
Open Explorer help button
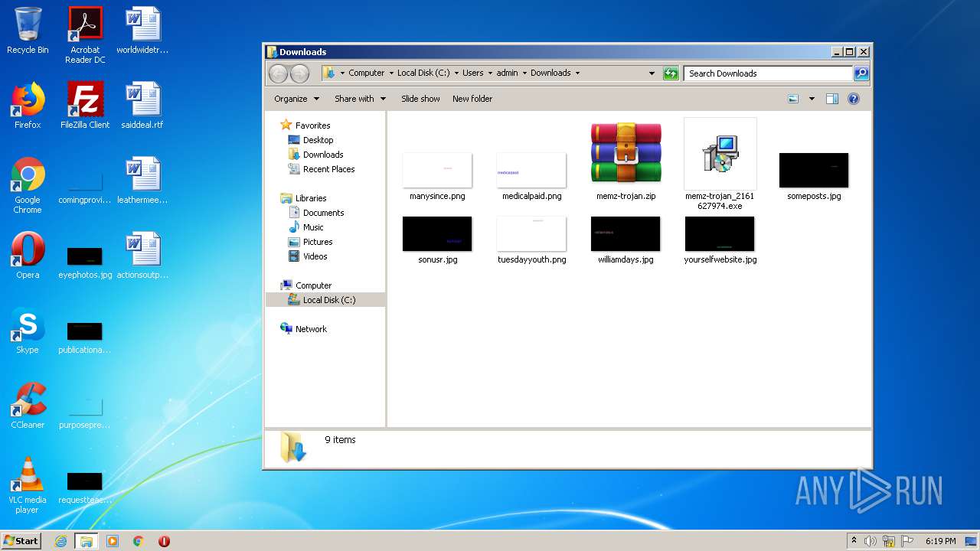point(854,99)
